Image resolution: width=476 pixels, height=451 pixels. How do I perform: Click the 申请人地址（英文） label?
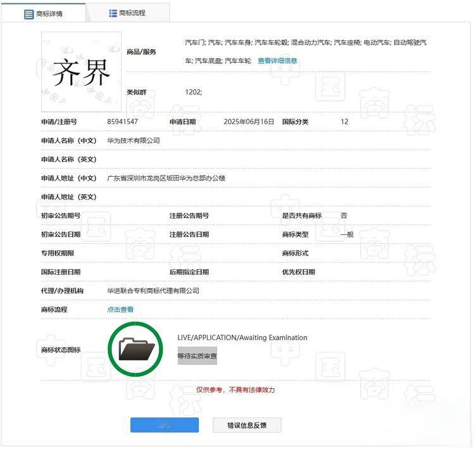[69, 197]
